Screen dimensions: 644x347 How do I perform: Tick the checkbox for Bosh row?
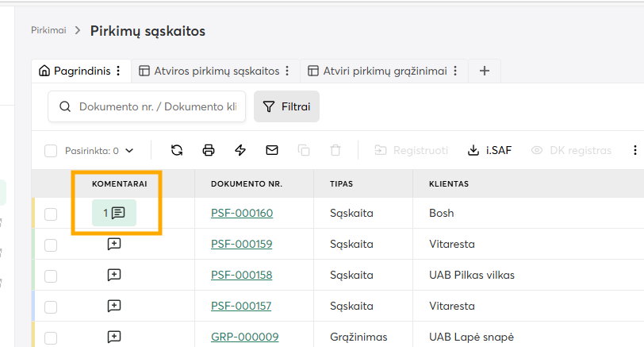pyautogui.click(x=51, y=214)
